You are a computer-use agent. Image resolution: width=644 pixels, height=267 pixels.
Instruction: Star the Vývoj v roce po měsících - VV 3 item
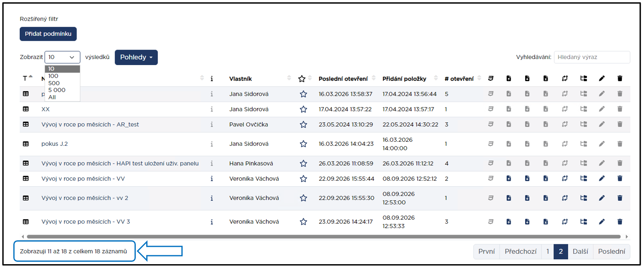tap(303, 222)
